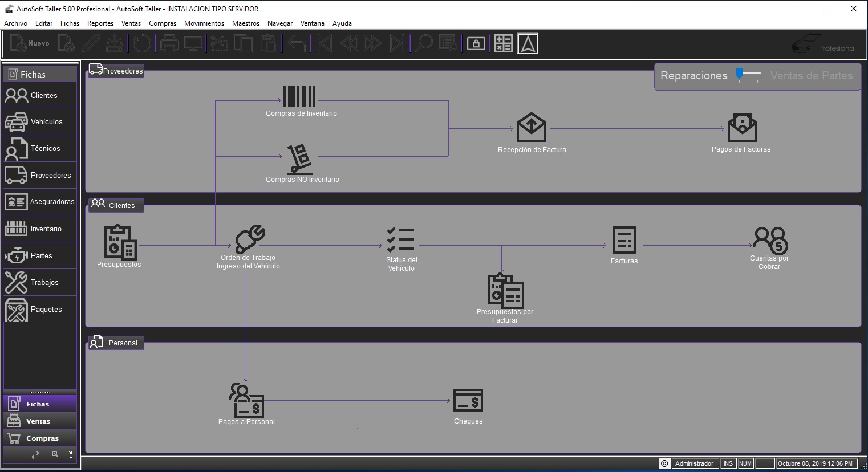Image resolution: width=868 pixels, height=472 pixels.
Task: Open the Movimientos menu
Action: click(x=204, y=23)
